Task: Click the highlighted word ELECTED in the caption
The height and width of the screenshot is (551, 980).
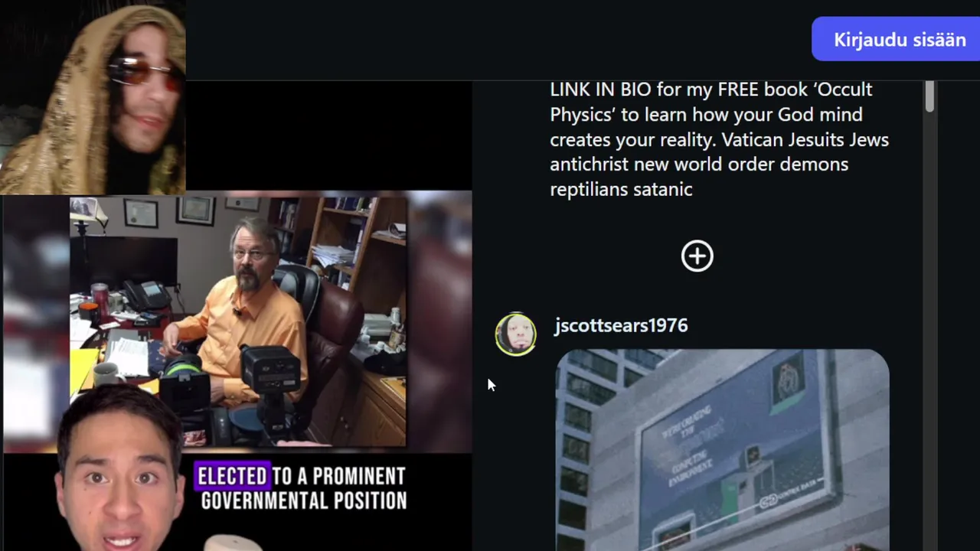Action: coord(232,477)
